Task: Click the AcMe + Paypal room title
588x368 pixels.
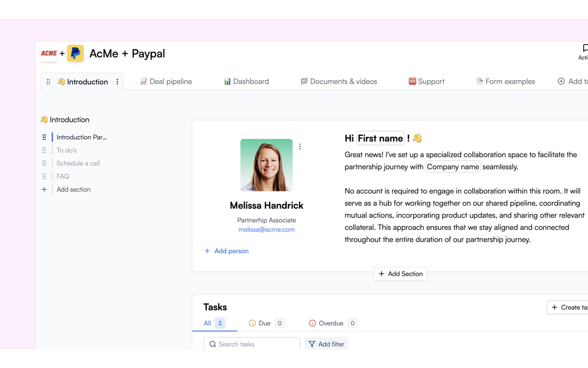Action: tap(127, 53)
